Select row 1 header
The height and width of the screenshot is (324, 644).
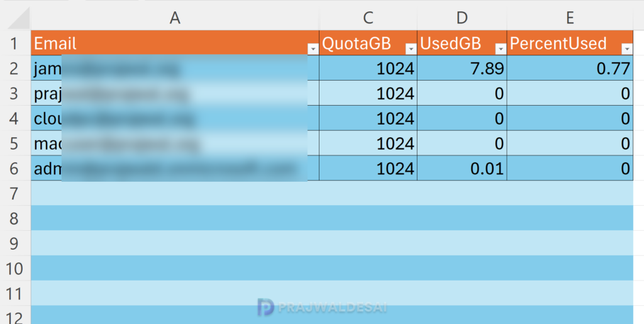pyautogui.click(x=15, y=43)
